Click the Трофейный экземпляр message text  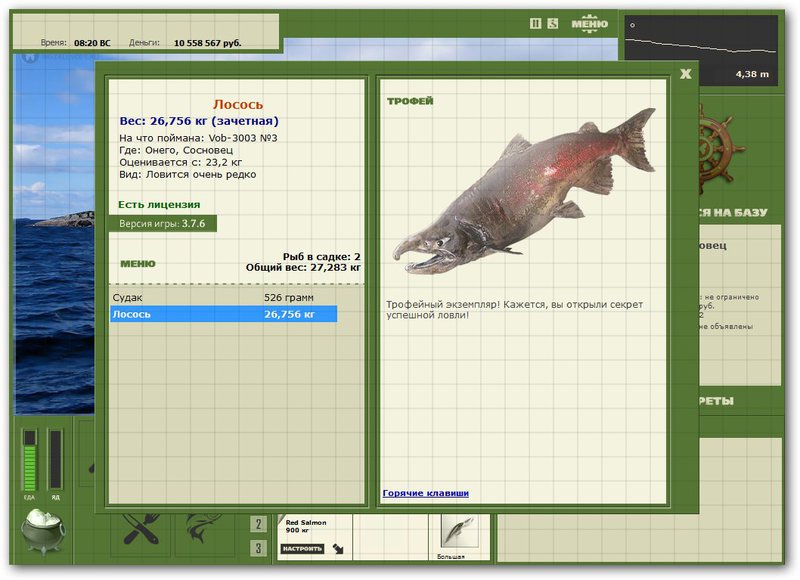[x=514, y=310]
